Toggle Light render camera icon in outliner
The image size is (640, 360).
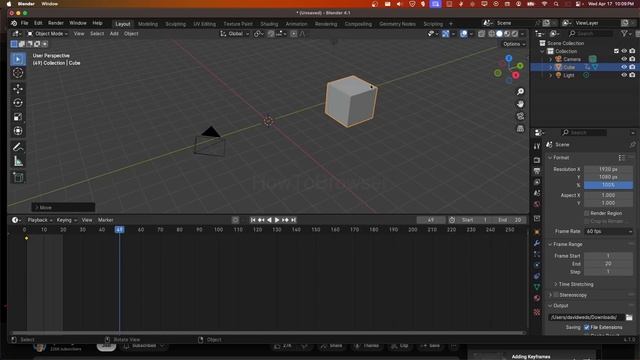(632, 75)
